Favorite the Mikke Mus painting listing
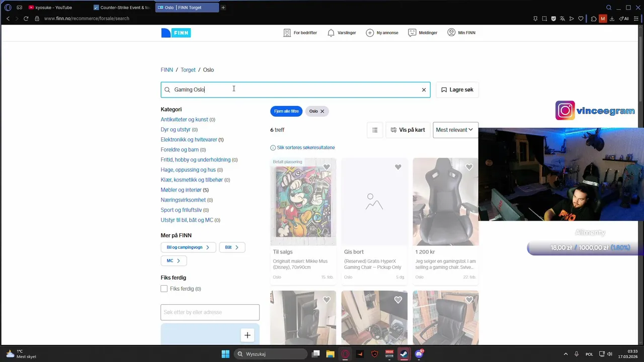Image resolution: width=644 pixels, height=362 pixels. click(x=327, y=167)
